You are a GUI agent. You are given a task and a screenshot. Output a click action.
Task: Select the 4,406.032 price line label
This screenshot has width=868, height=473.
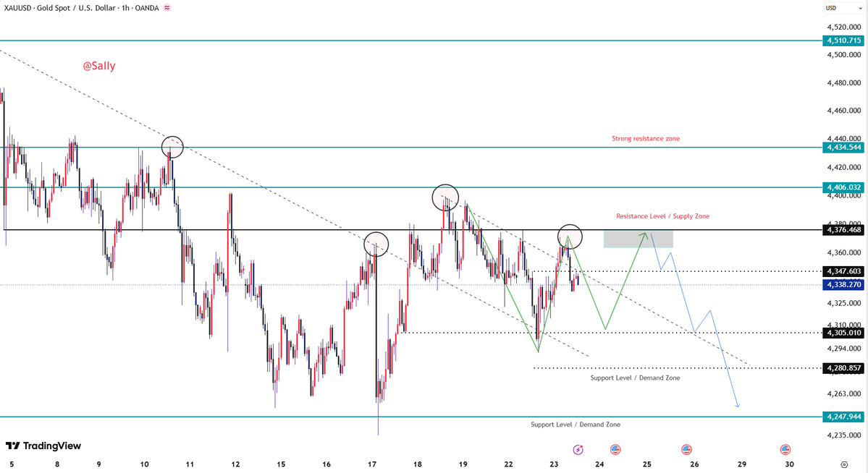(x=843, y=187)
